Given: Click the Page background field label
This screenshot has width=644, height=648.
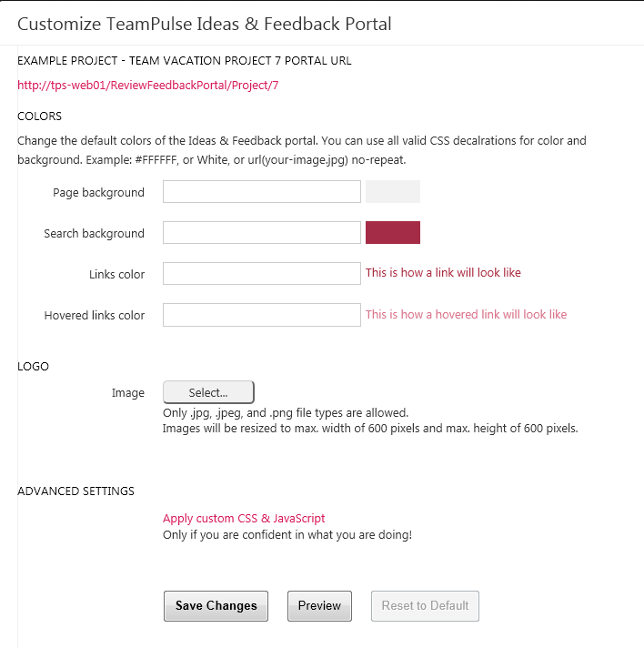Looking at the screenshot, I should (99, 193).
